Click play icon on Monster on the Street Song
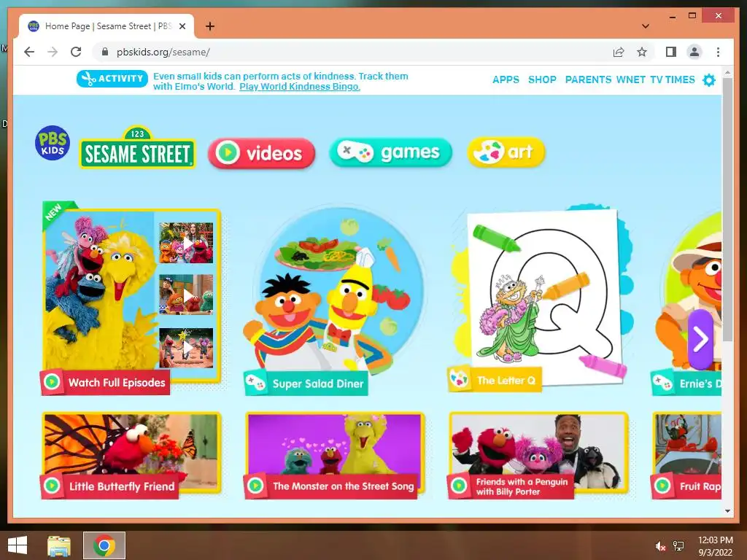Screen dimensions: 747x560 255,485
